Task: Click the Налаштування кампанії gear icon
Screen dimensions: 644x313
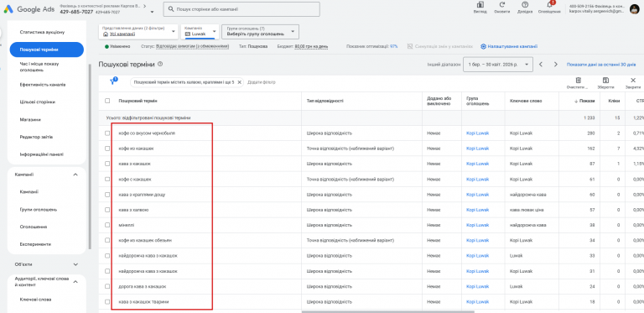Action: pyautogui.click(x=483, y=46)
